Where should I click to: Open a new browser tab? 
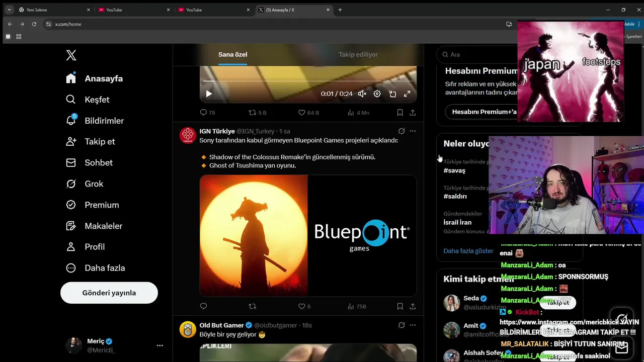[x=340, y=10]
